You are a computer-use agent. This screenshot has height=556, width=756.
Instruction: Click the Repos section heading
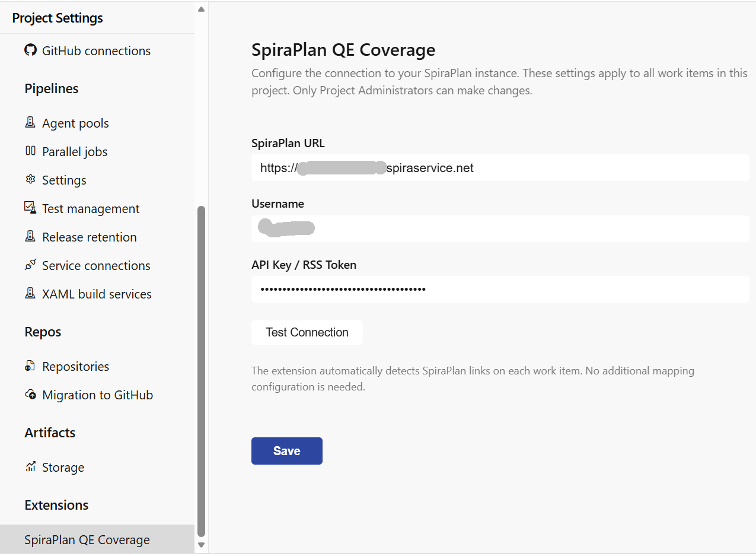[43, 332]
